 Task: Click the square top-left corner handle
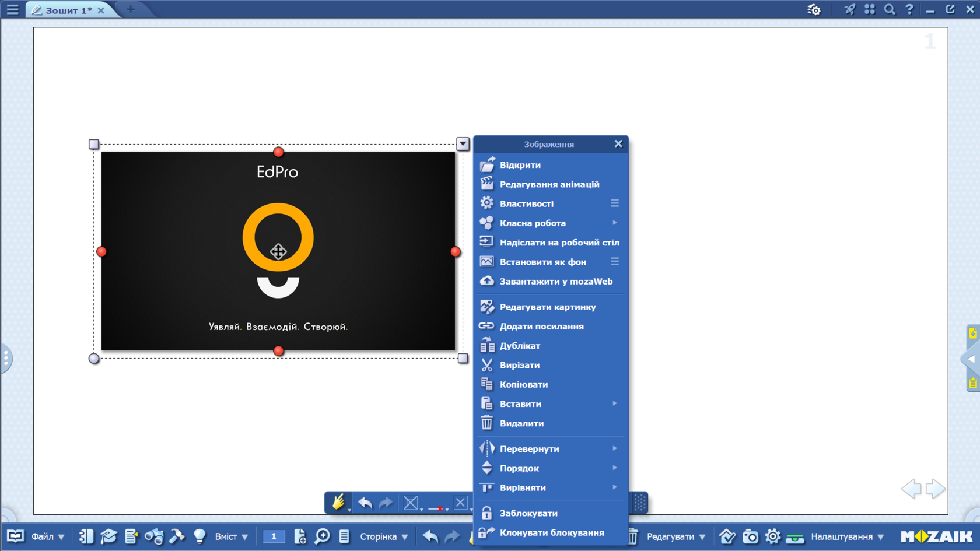tap(94, 144)
